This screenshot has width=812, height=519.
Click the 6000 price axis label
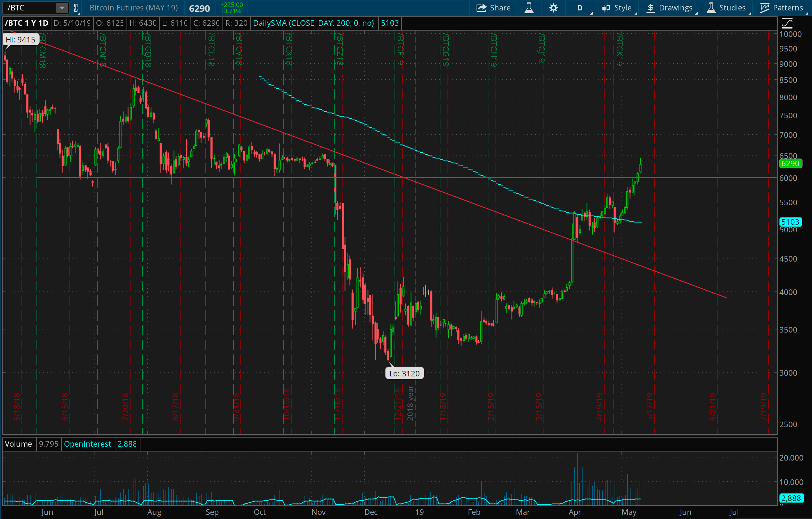point(788,178)
